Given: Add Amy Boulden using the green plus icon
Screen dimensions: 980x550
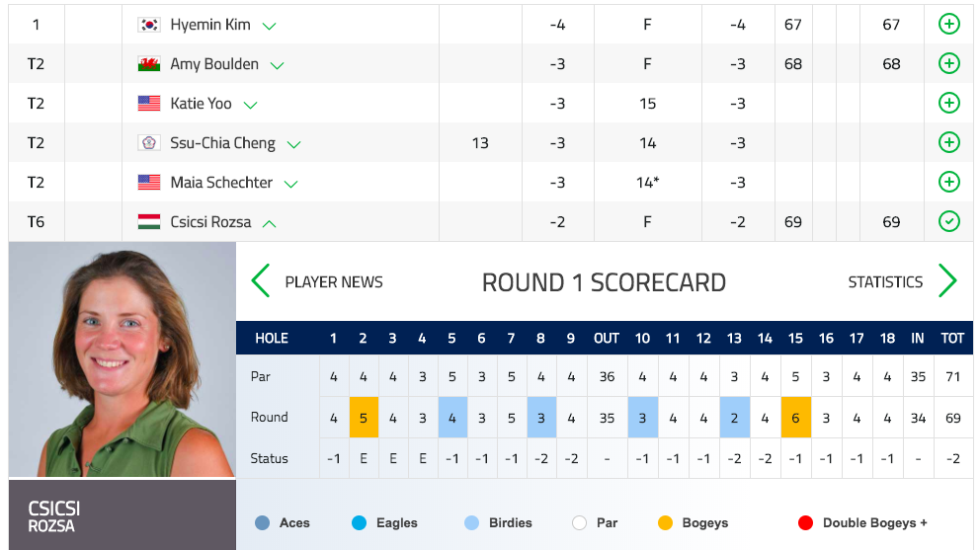Looking at the screenshot, I should point(948,64).
